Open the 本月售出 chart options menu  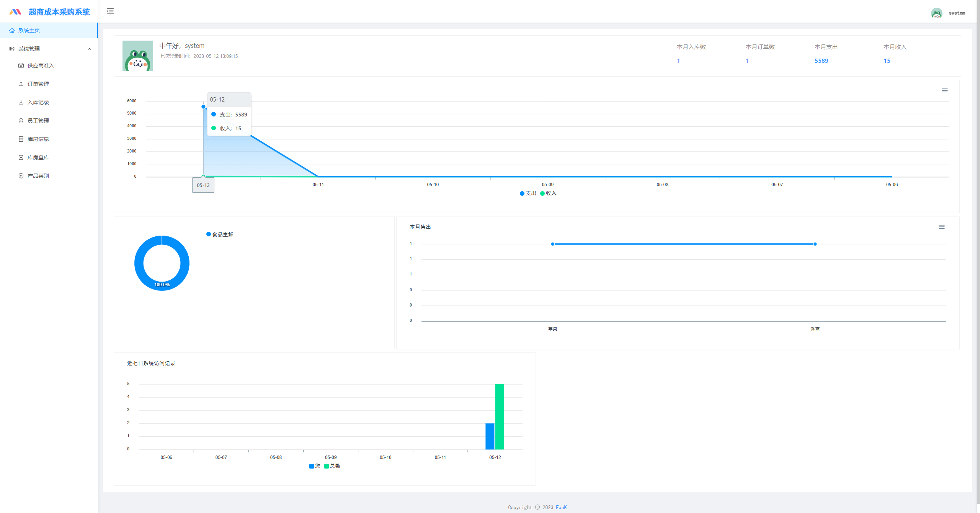(942, 226)
